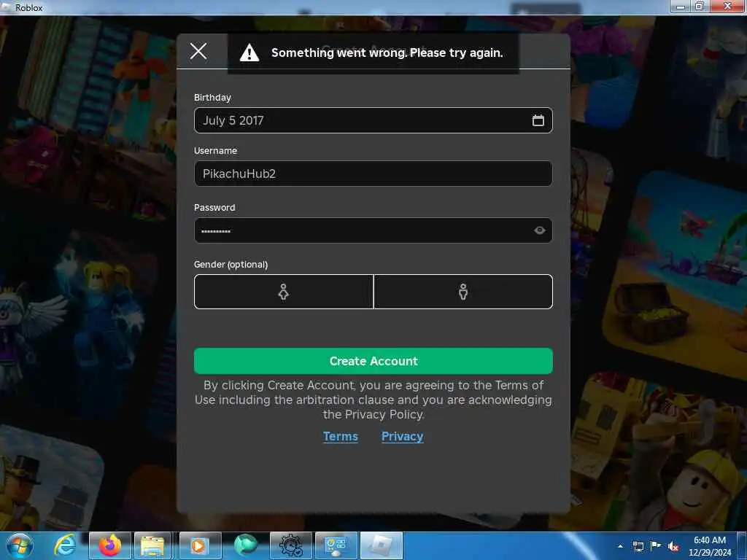Screen dimensions: 747x560
Task: Close the Roblox signup dialog with X
Action: [x=198, y=51]
